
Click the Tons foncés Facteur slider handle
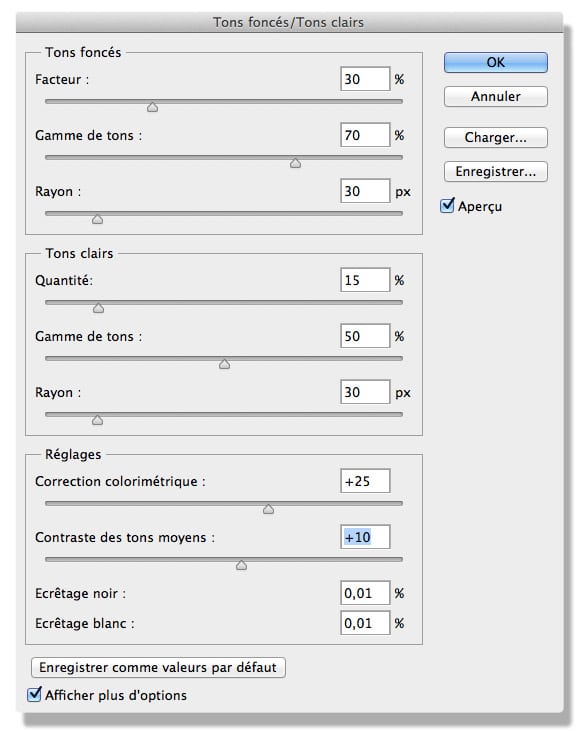(x=152, y=107)
